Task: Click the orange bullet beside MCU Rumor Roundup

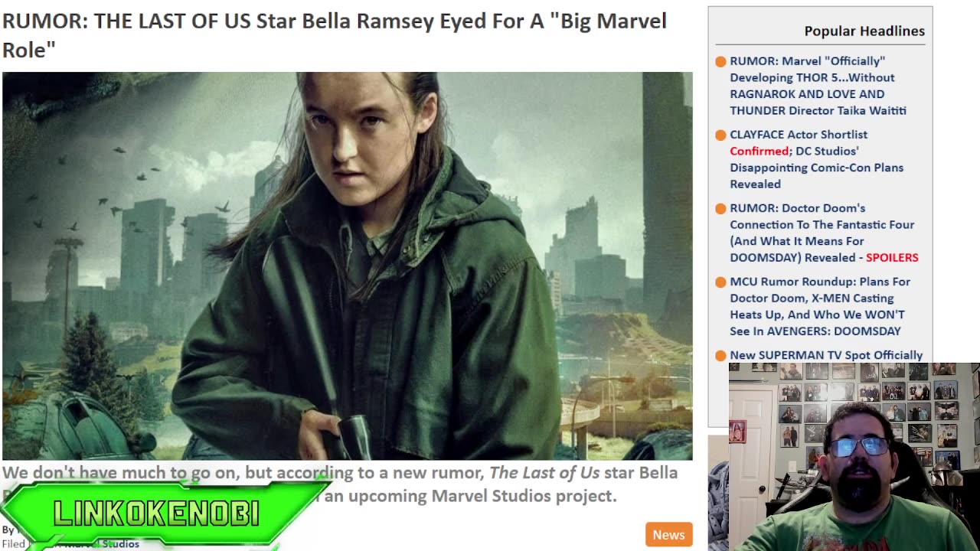Action: 720,282
